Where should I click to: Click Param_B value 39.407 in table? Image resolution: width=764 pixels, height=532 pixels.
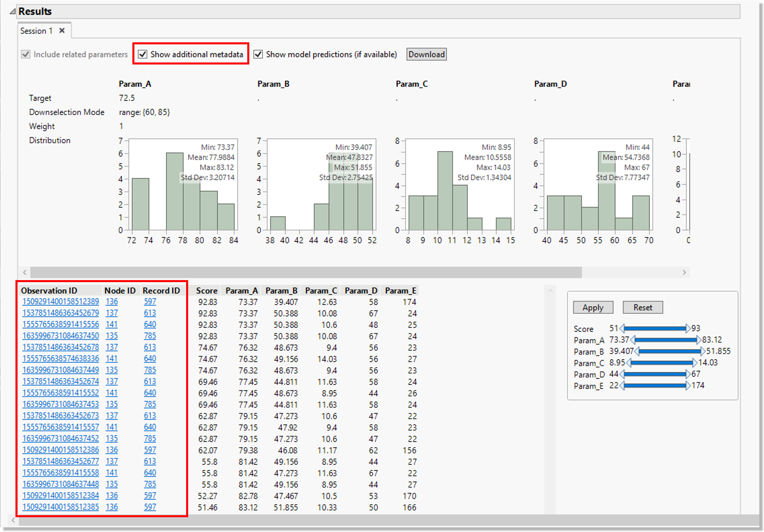286,302
